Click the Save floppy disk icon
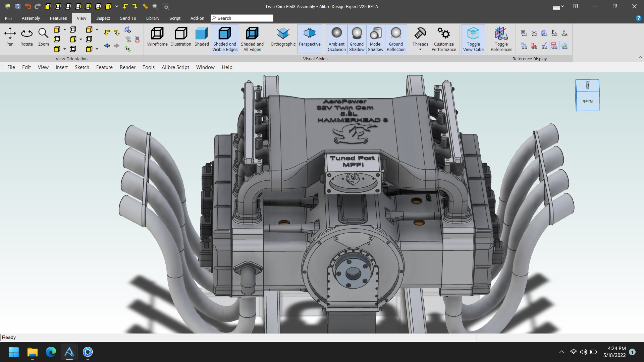Viewport: 644px width, 362px height. tap(18, 6)
